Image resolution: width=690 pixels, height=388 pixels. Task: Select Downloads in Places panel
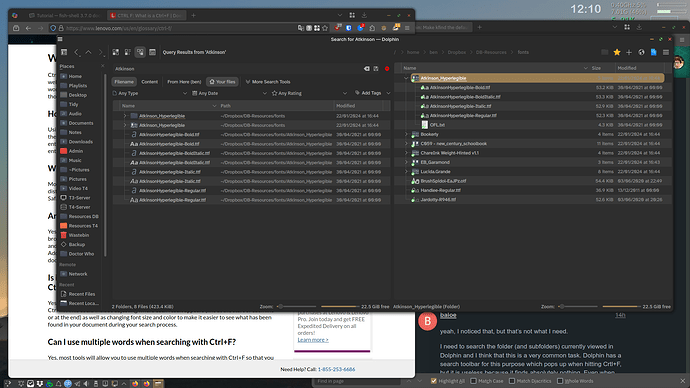[x=81, y=142]
